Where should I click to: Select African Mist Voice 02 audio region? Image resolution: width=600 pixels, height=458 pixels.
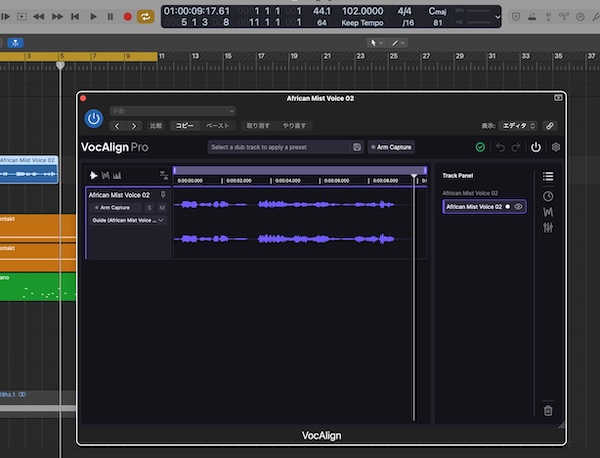tap(29, 169)
